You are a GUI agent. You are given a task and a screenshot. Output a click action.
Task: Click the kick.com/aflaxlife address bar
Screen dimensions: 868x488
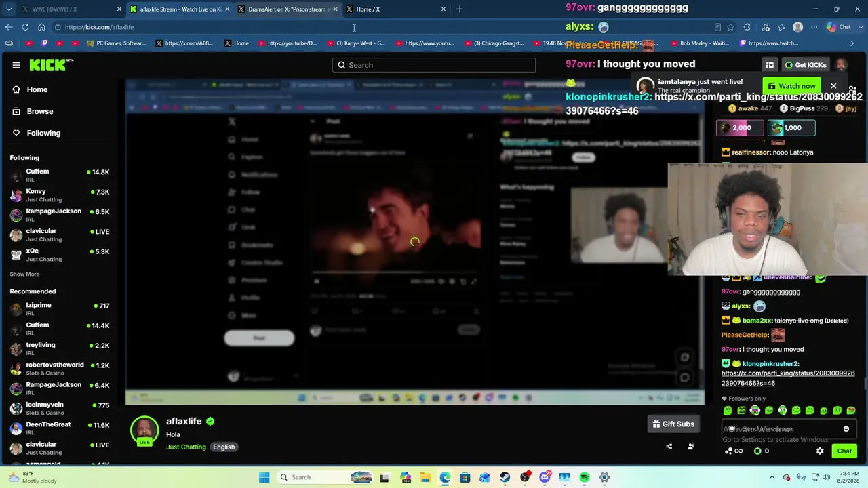[380, 27]
